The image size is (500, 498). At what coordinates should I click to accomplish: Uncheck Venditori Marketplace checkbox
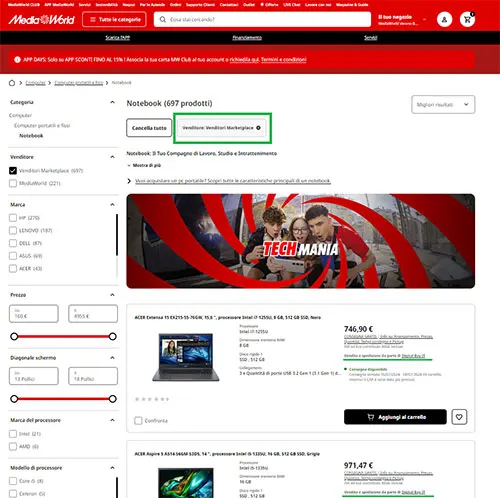pos(13,171)
